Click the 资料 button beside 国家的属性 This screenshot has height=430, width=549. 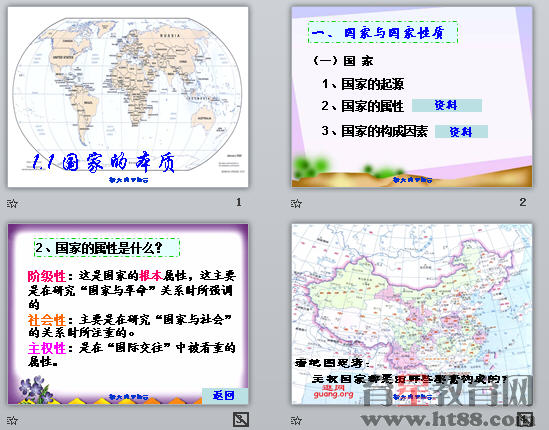(447, 105)
